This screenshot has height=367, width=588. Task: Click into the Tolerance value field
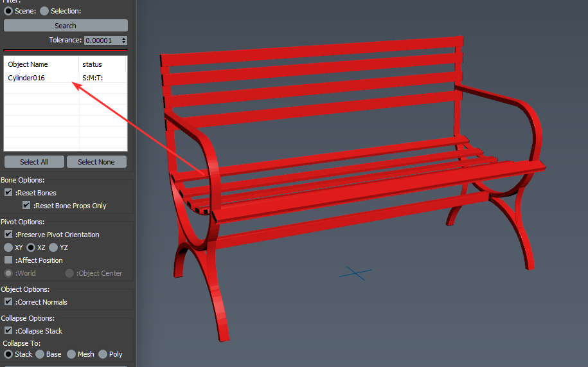102,40
